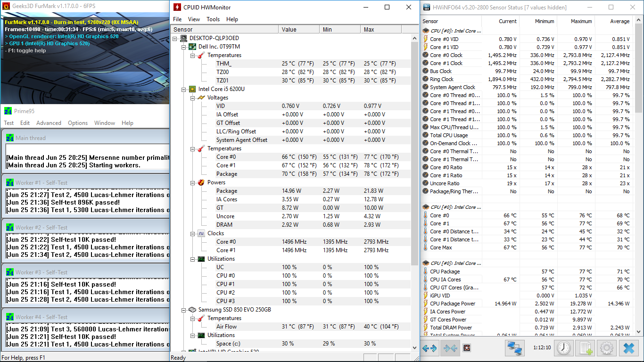Click the clock reset timer button

click(x=563, y=349)
